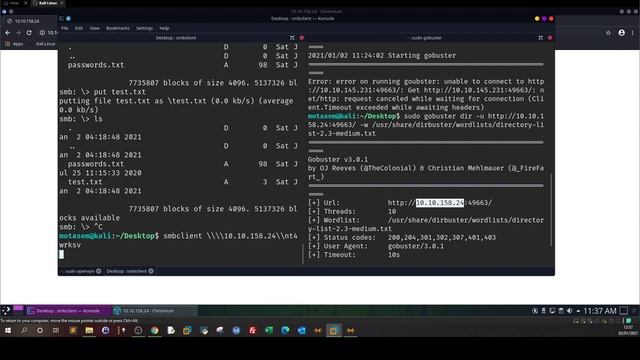Switch to Konsole task in Kali panel
The width and height of the screenshot is (640, 360).
(68, 311)
